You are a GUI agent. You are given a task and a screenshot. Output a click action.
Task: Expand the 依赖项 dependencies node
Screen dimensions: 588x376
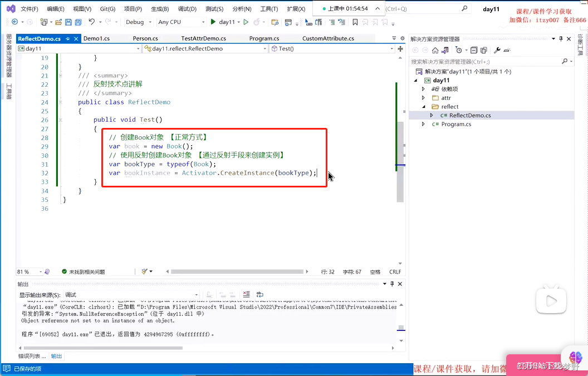tap(423, 89)
